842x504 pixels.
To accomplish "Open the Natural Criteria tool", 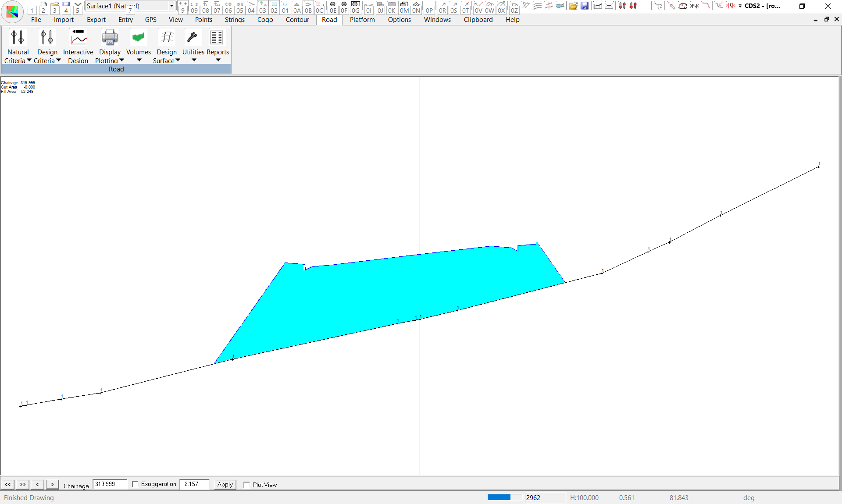I will tap(18, 39).
